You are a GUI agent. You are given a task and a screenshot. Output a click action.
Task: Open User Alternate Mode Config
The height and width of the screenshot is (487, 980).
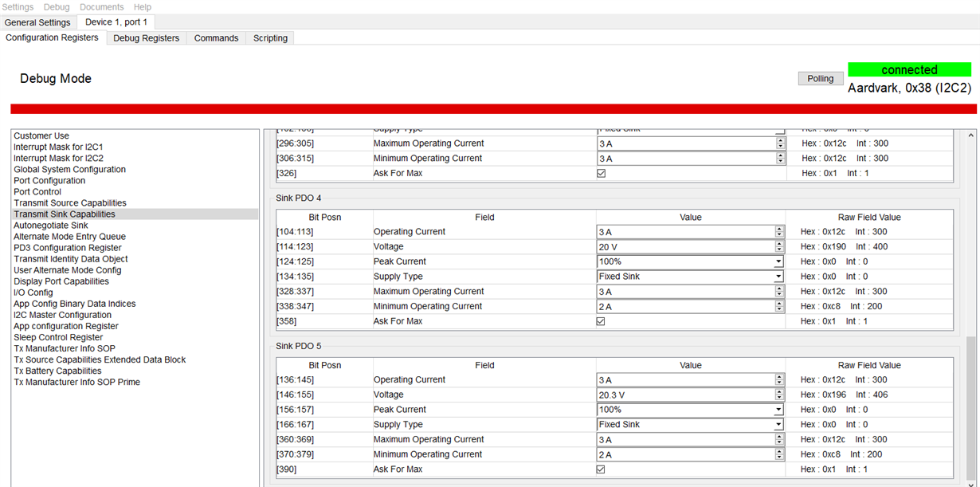[68, 269]
